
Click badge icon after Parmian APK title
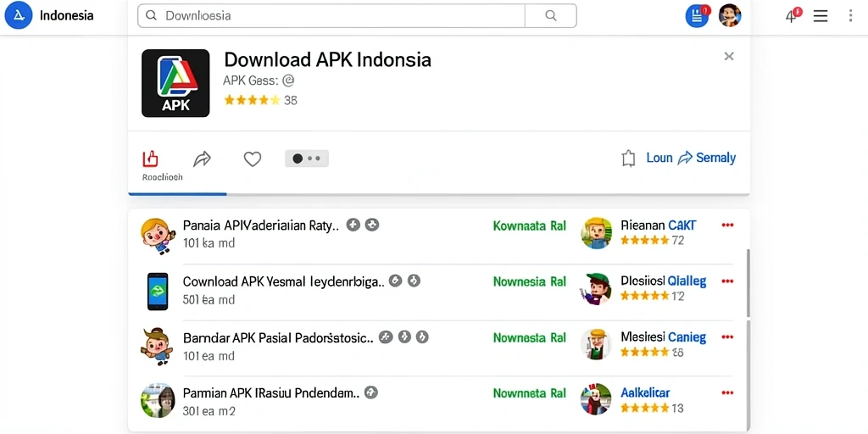click(371, 392)
